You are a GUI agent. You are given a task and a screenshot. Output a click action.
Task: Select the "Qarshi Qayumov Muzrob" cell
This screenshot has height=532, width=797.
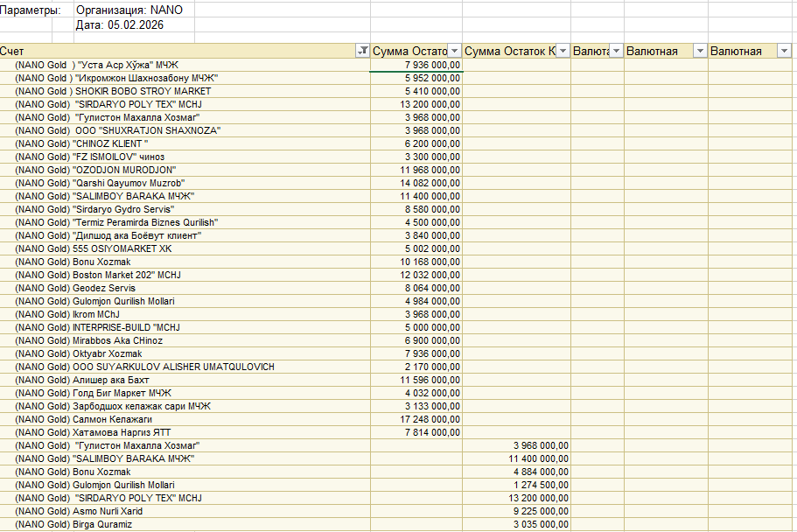click(185, 183)
